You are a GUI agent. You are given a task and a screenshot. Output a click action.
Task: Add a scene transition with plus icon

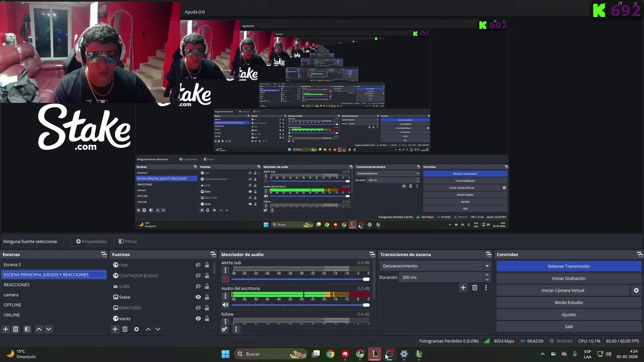pos(463,288)
